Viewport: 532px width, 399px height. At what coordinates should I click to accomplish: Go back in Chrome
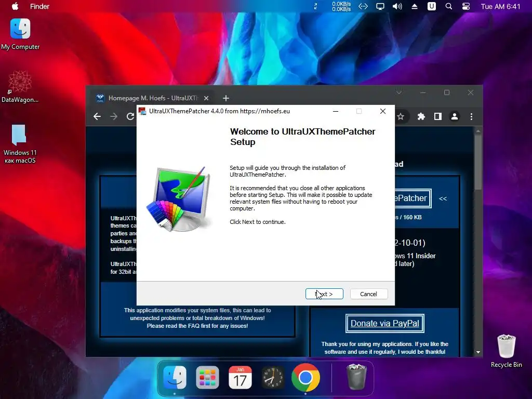(97, 117)
